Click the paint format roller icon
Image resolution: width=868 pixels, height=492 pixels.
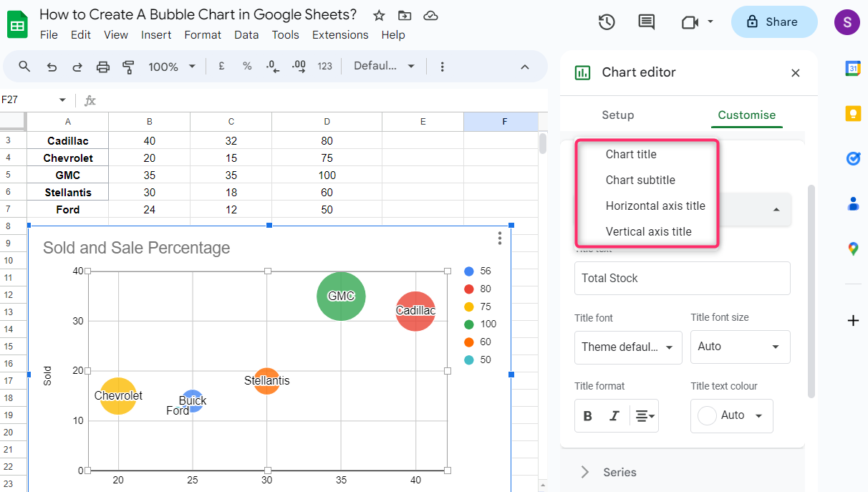click(129, 67)
